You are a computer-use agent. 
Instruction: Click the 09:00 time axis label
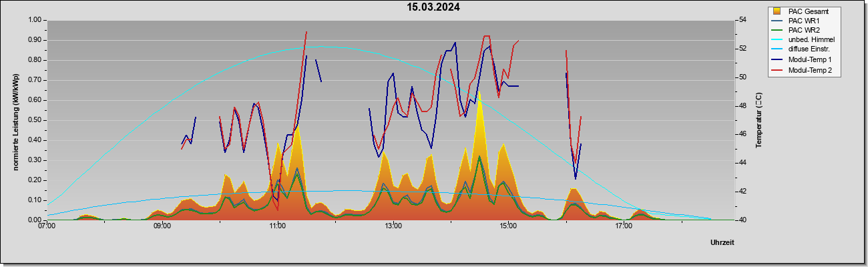[x=163, y=226]
